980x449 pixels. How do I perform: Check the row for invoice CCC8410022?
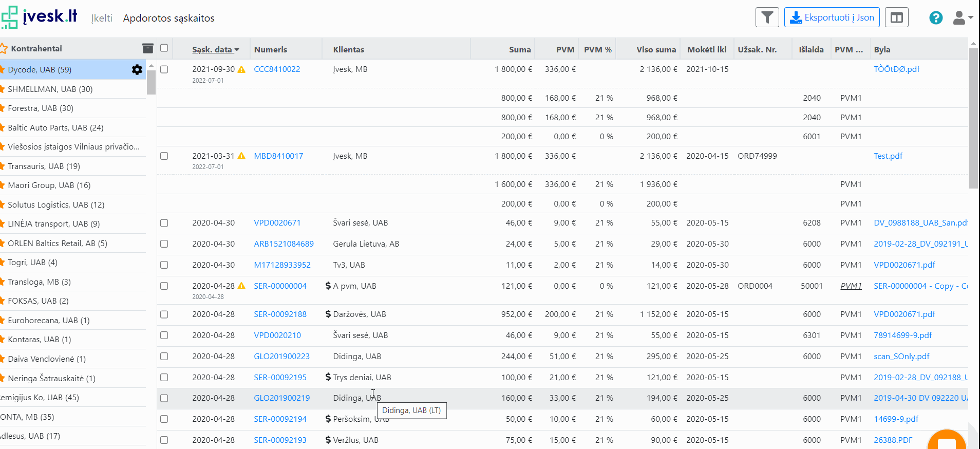point(164,69)
